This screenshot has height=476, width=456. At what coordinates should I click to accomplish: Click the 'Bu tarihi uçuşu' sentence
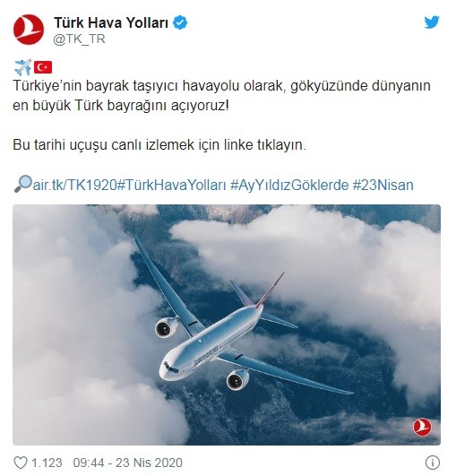(159, 145)
